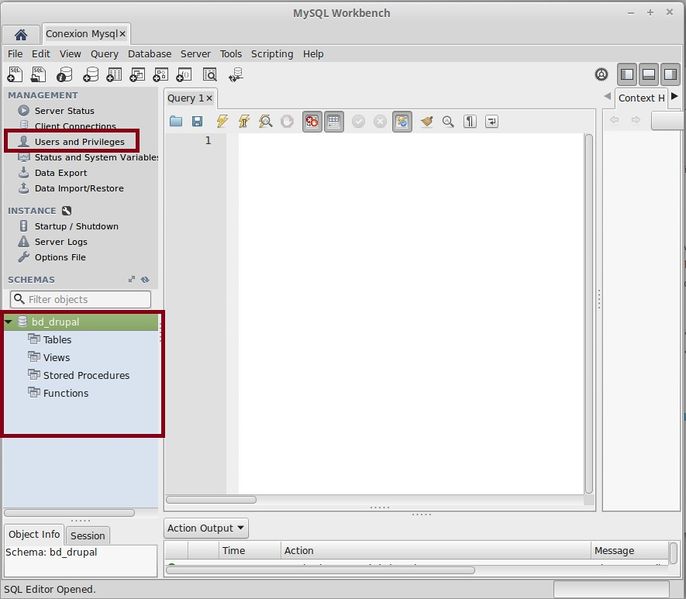Search table data toolbar icon

click(x=210, y=74)
